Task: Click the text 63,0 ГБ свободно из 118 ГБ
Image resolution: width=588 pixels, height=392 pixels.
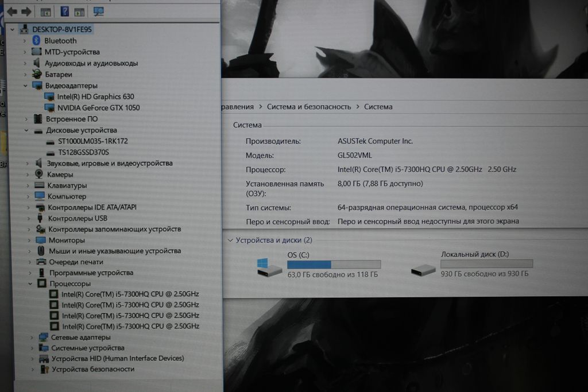Action: click(x=332, y=275)
